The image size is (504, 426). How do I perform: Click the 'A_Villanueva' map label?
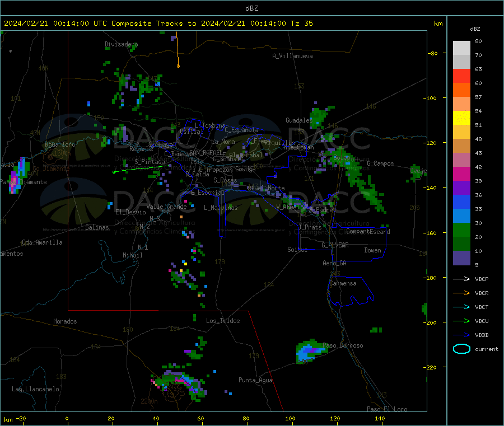tap(292, 56)
